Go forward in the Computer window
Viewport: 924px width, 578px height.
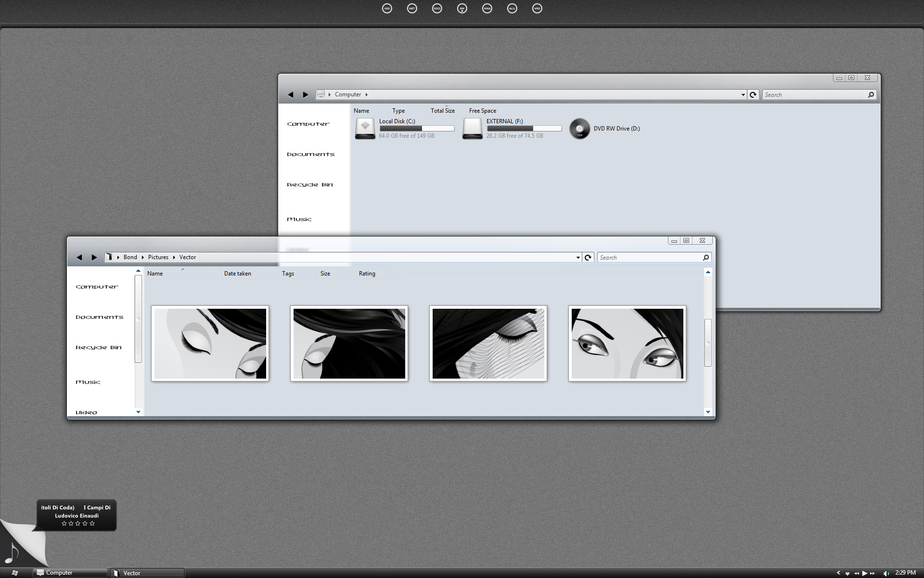click(x=306, y=95)
